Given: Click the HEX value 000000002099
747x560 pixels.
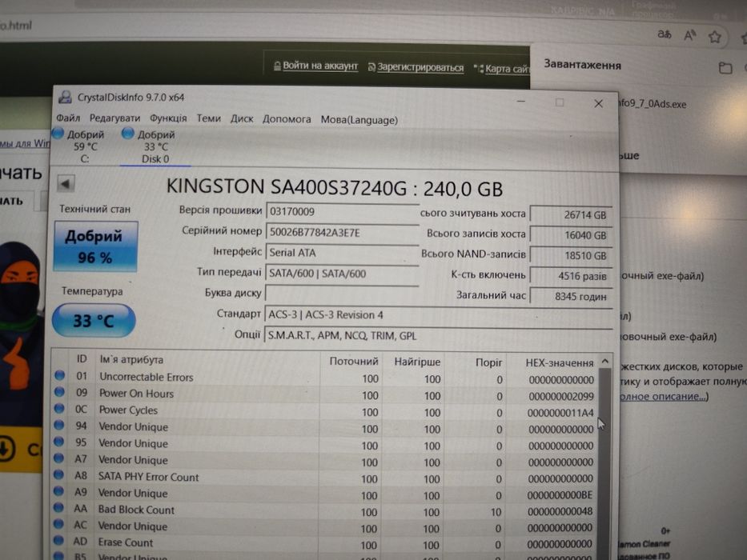Looking at the screenshot, I should tap(561, 396).
